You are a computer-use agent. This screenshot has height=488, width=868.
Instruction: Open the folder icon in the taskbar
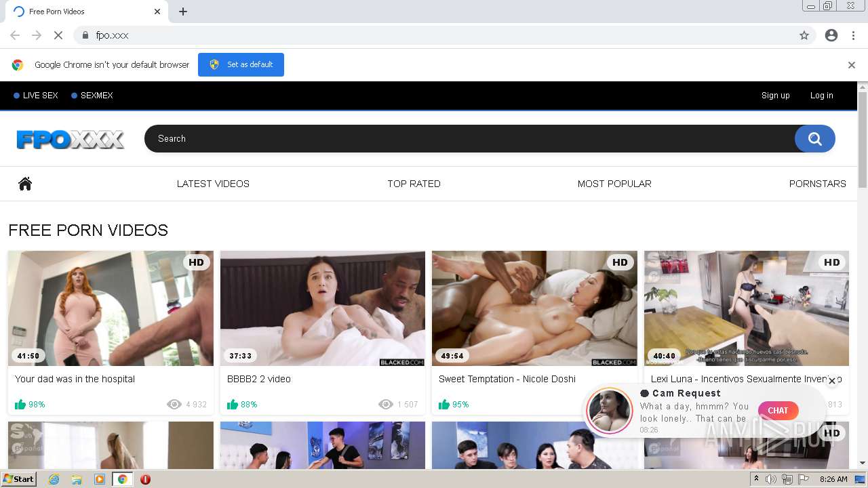tap(77, 479)
